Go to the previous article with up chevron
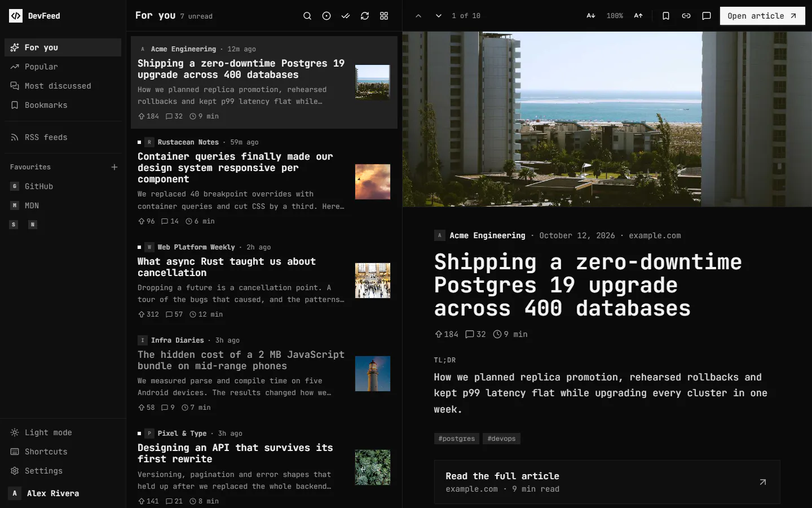Image resolution: width=812 pixels, height=508 pixels. pyautogui.click(x=418, y=16)
